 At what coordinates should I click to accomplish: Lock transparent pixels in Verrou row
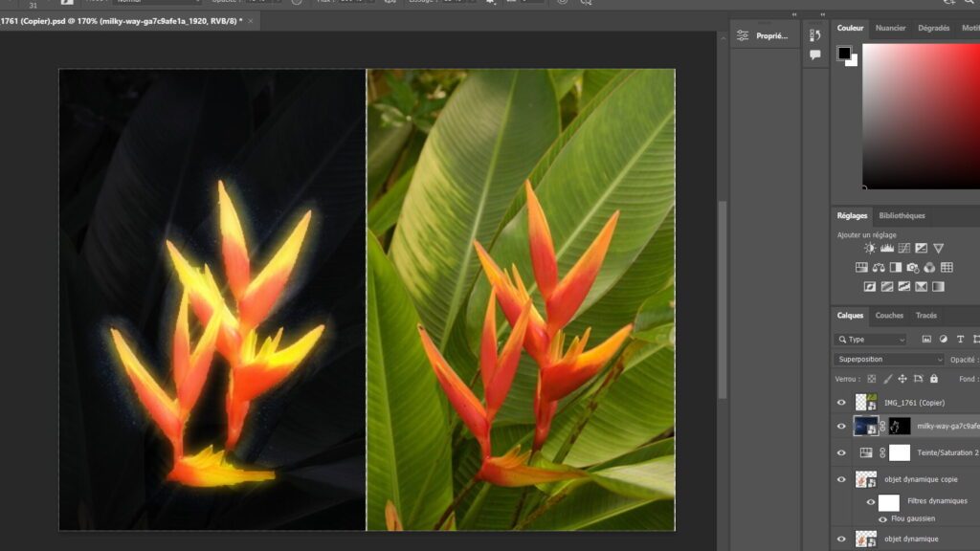(x=871, y=379)
